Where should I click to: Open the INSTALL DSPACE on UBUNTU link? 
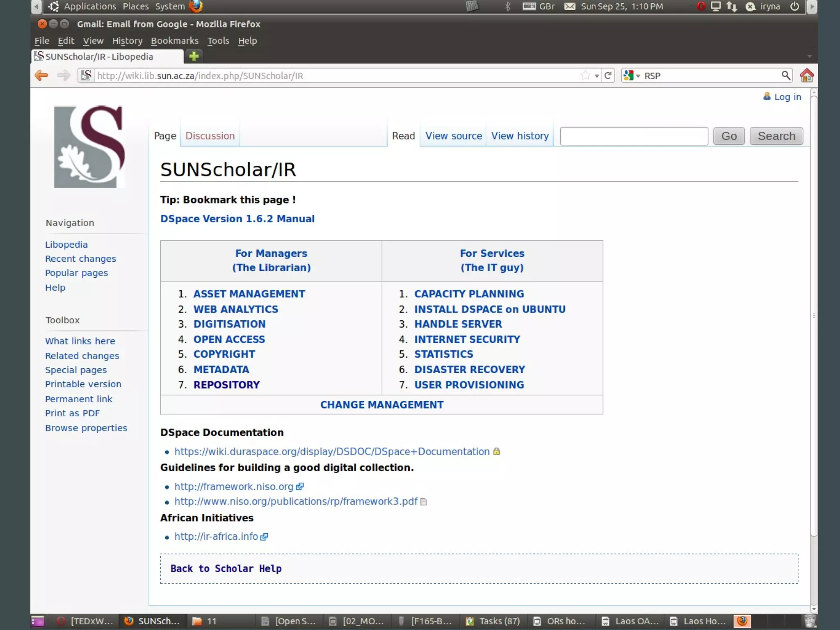click(x=489, y=309)
